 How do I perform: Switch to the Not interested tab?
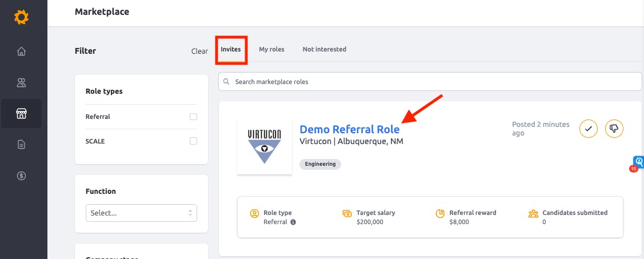[325, 49]
